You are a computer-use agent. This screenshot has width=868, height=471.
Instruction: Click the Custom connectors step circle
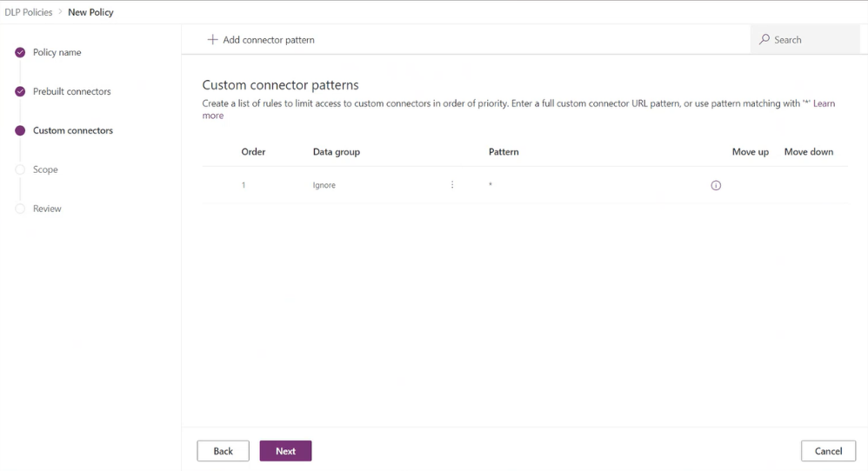(20, 130)
